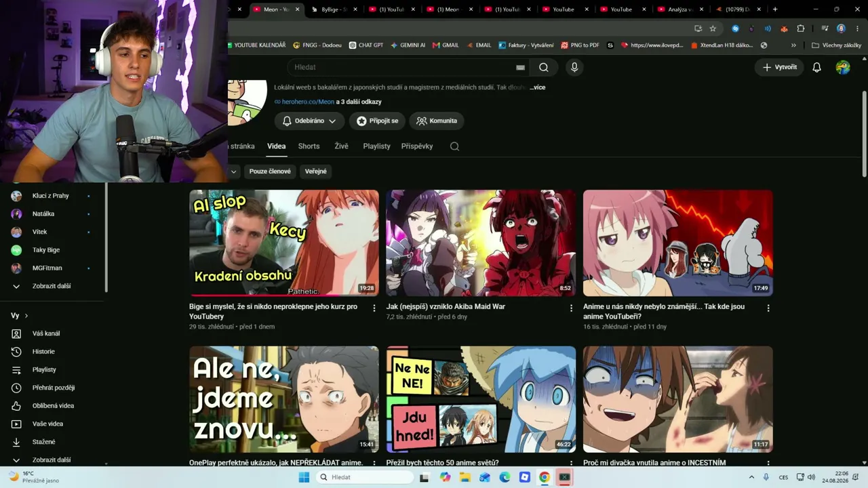
Task: Open 'GEMINI AI' bookmark
Action: 408,45
